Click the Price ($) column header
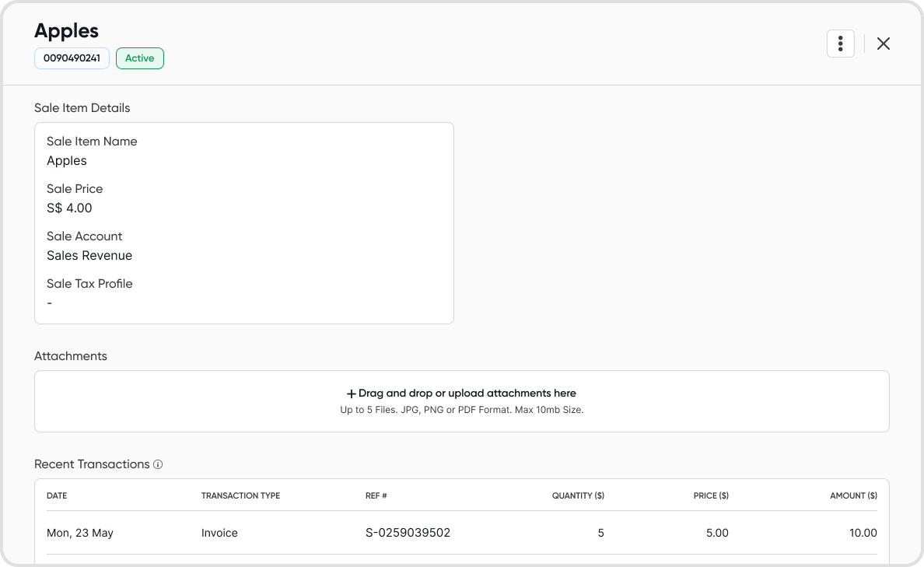The width and height of the screenshot is (924, 567). 711,495
